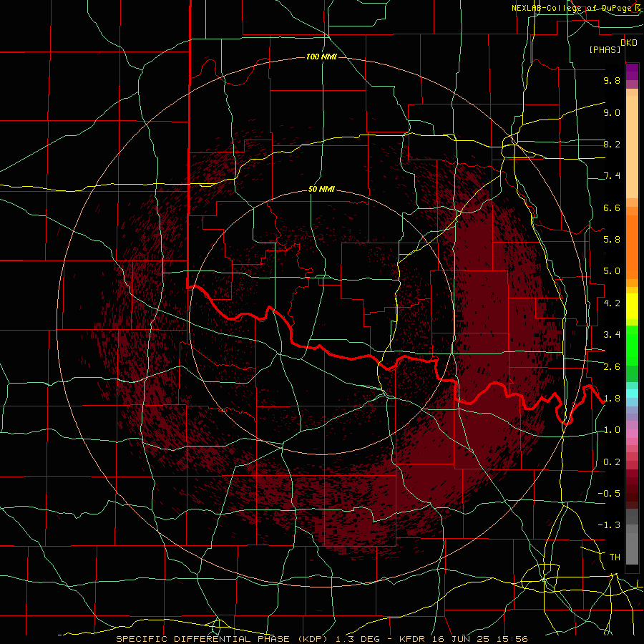Click the [PHAS] legend unit label
Image resolution: width=644 pixels, height=644 pixels.
(x=605, y=49)
